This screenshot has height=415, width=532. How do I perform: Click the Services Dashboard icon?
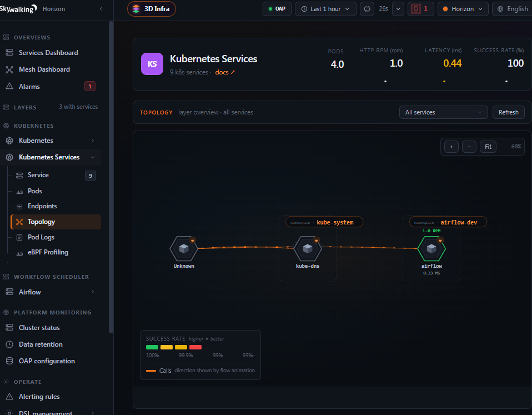pyautogui.click(x=9, y=53)
